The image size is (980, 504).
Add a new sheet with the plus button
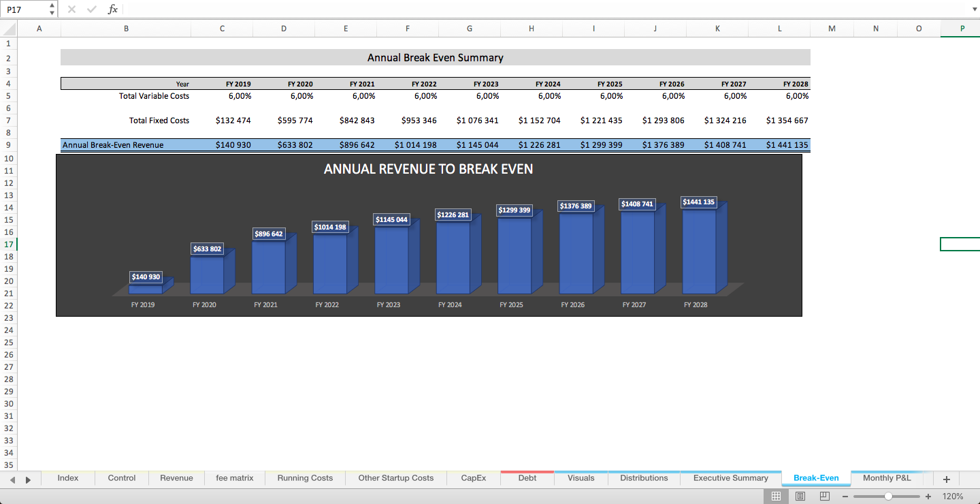click(x=946, y=479)
